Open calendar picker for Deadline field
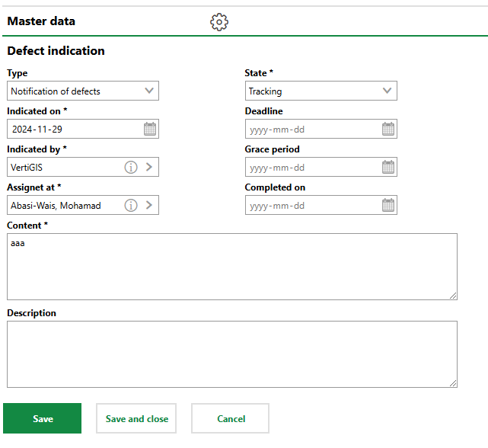This screenshot has height=448, width=488. click(388, 130)
